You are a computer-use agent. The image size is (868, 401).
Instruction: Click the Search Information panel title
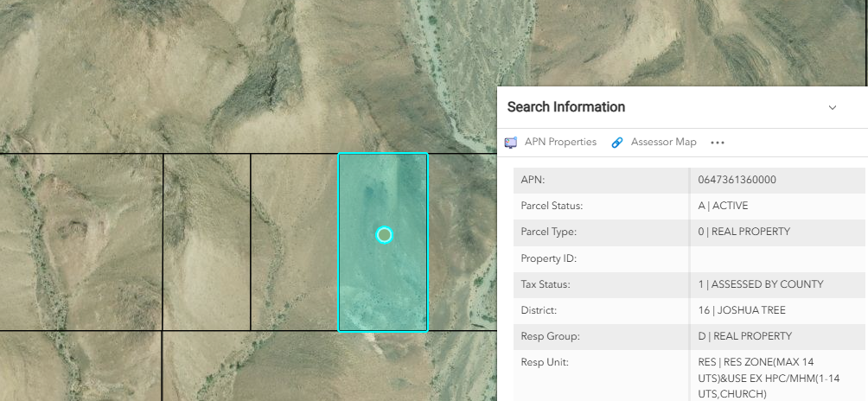[x=566, y=107]
